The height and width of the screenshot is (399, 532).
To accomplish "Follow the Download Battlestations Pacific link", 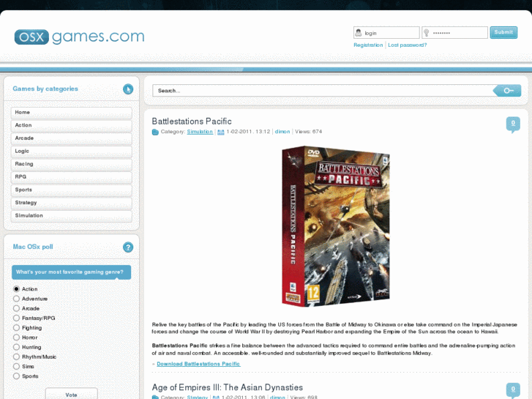I will [x=198, y=364].
